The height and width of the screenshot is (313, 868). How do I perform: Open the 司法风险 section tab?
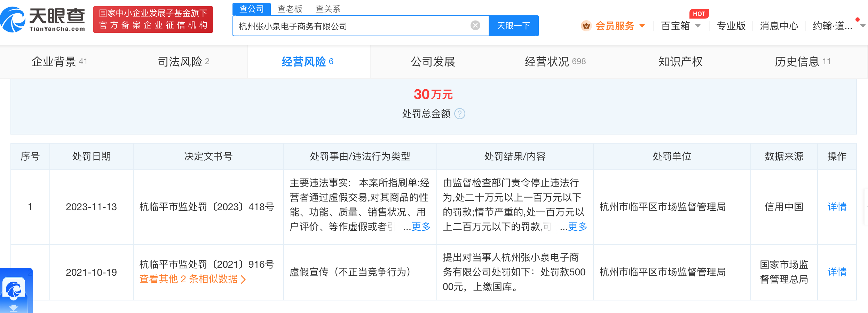183,62
